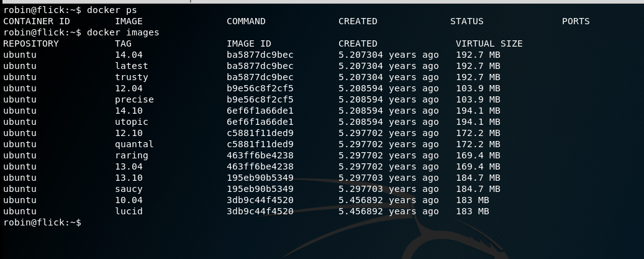The width and height of the screenshot is (644, 259).
Task: Click image ID 6ef6f1a66de1 in utopic row
Action: tap(260, 122)
